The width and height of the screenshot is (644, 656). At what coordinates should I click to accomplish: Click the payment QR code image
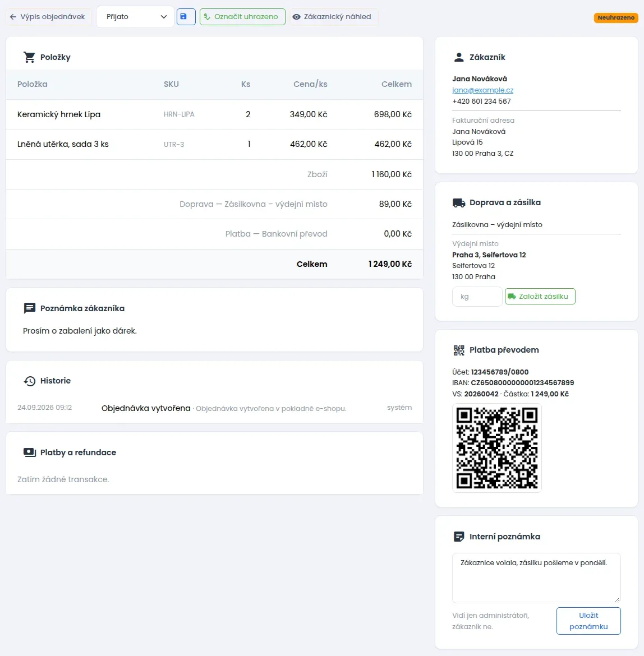coord(496,447)
